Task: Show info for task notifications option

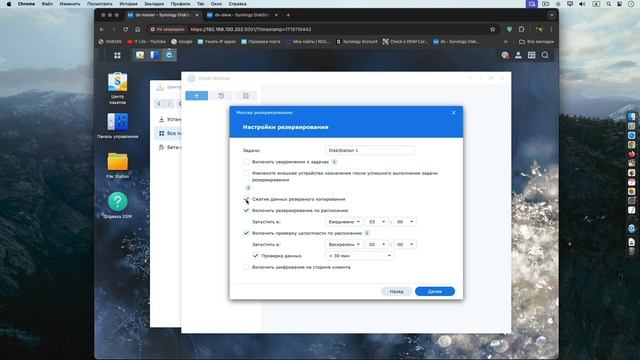Action: tap(334, 162)
